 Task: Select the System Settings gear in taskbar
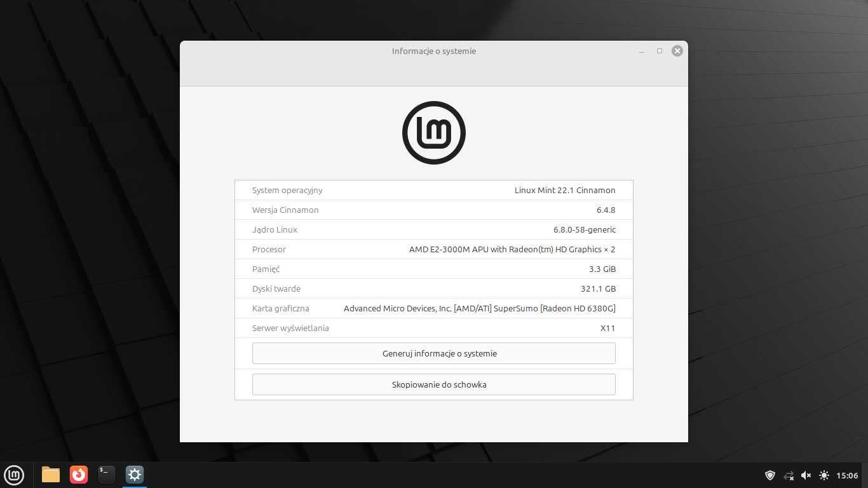[x=135, y=475]
